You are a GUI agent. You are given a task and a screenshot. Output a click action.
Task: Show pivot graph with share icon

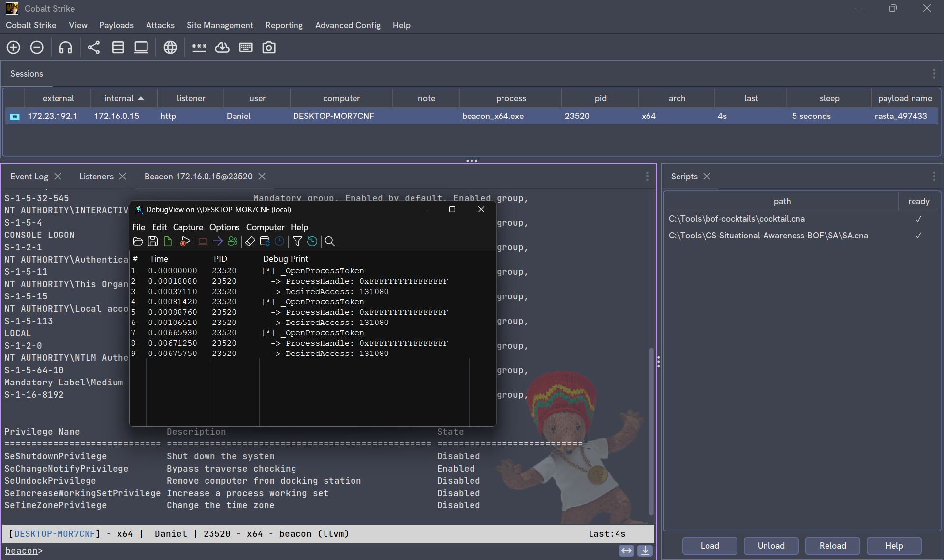pos(94,47)
